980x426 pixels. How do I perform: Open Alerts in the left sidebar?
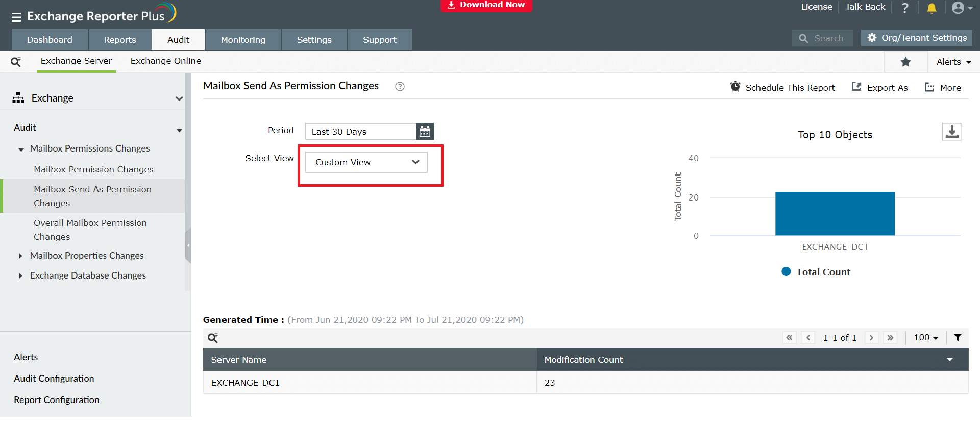26,357
